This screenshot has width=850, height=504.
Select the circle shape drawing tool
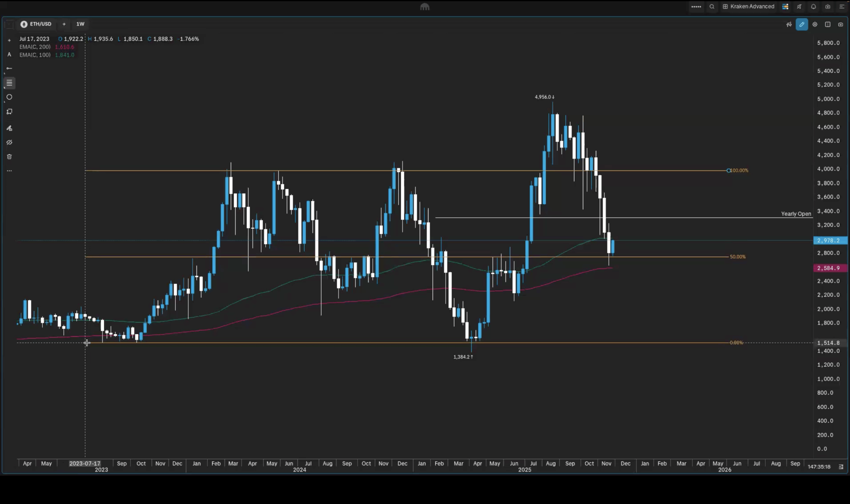click(9, 97)
